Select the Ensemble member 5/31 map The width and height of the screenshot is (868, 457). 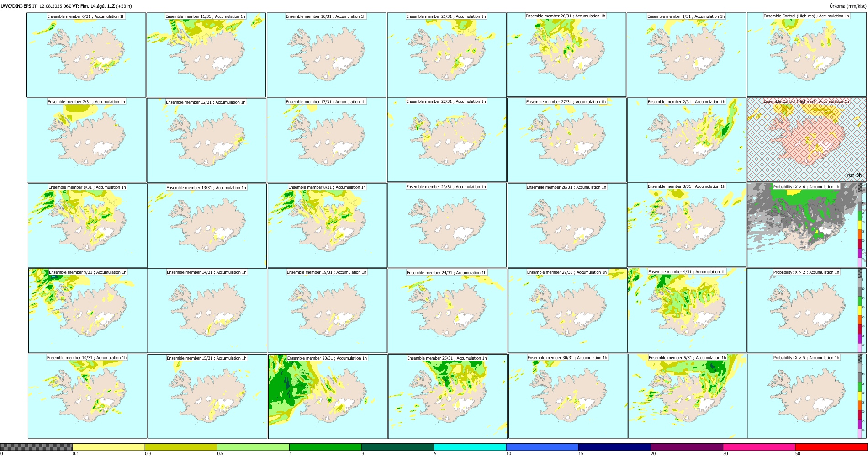tap(688, 396)
